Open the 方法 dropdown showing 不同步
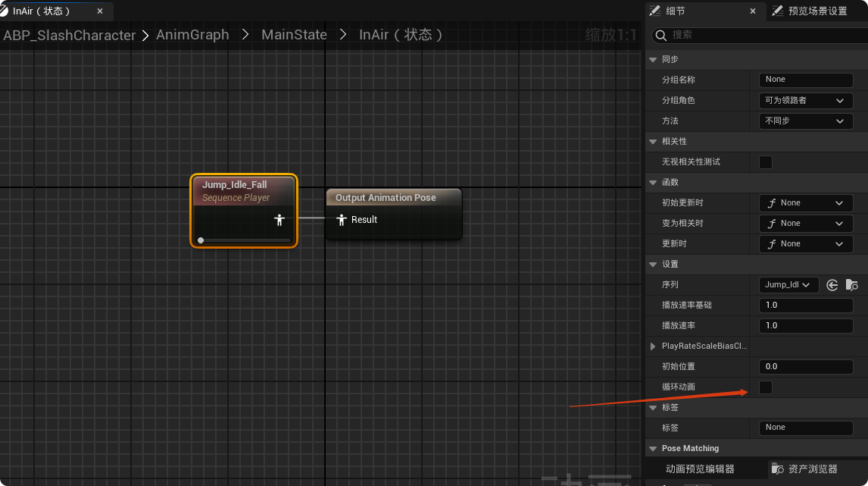This screenshot has height=486, width=868. (805, 121)
